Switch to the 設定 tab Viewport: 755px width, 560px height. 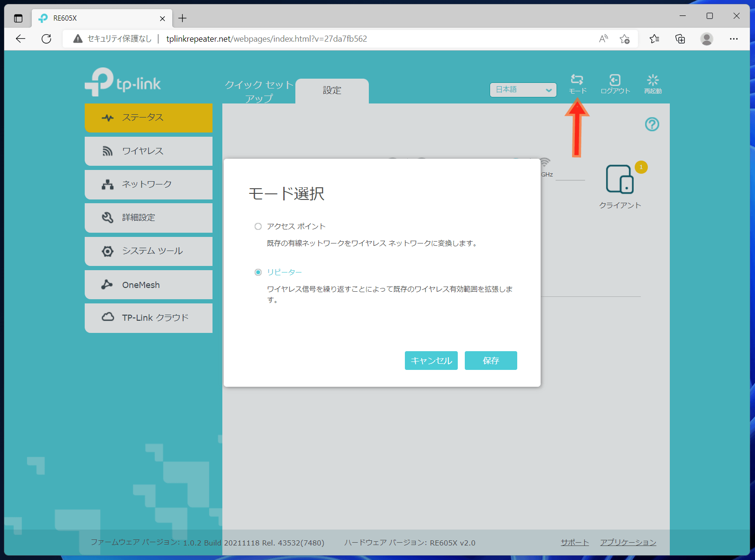[x=332, y=91]
